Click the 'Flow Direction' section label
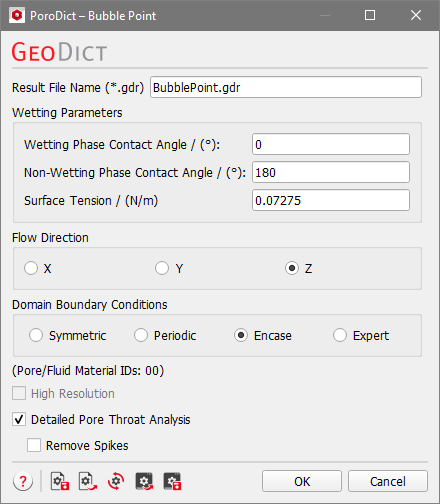Viewport: 440px width, 504px height. 50,238
